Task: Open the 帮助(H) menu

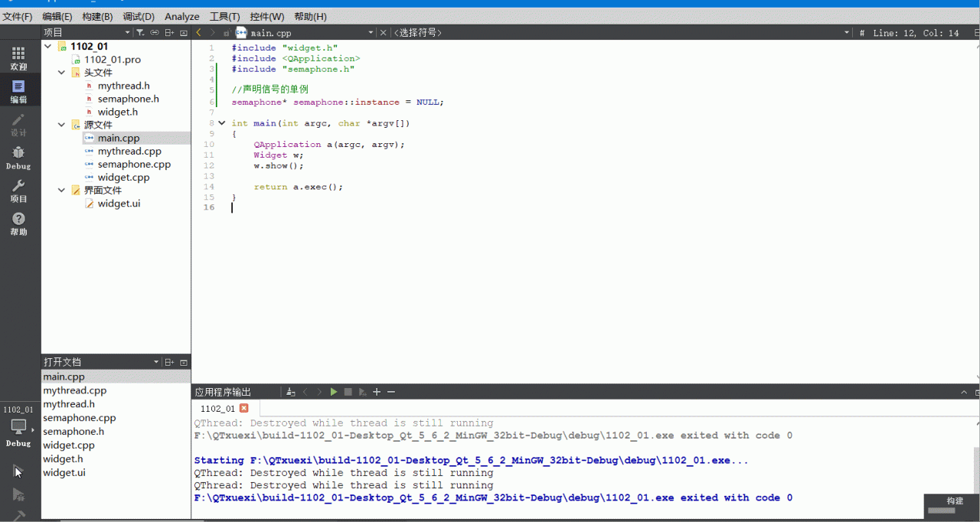Action: (x=310, y=16)
